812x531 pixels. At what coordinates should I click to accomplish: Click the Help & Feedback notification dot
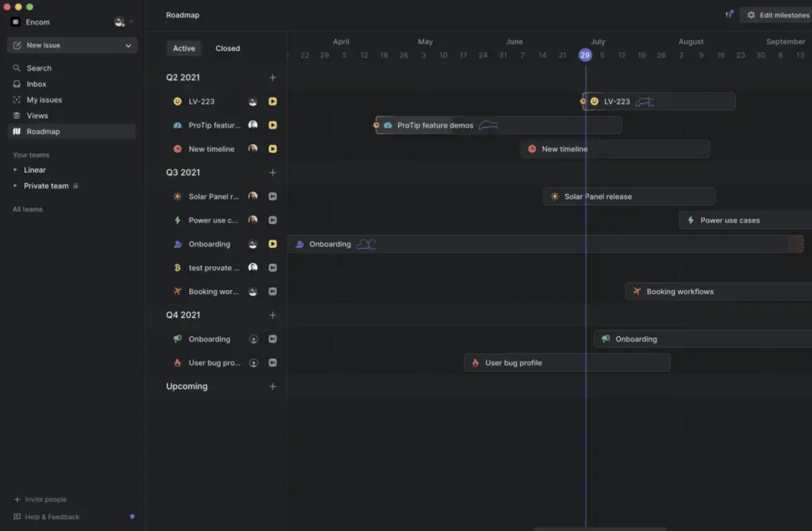(x=132, y=517)
